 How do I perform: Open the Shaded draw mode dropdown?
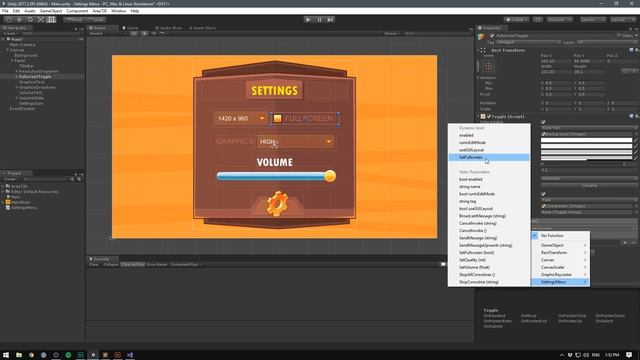(107, 33)
